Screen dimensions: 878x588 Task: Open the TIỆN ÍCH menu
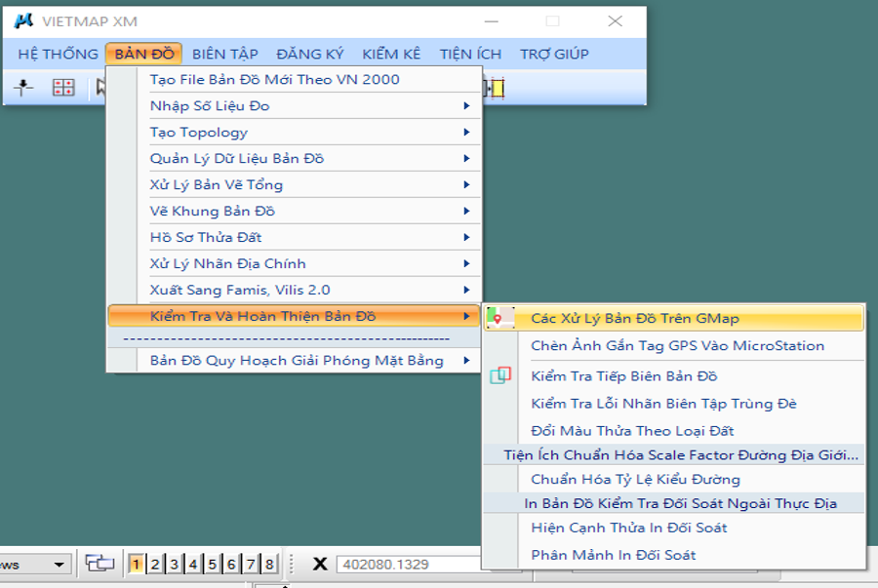470,54
